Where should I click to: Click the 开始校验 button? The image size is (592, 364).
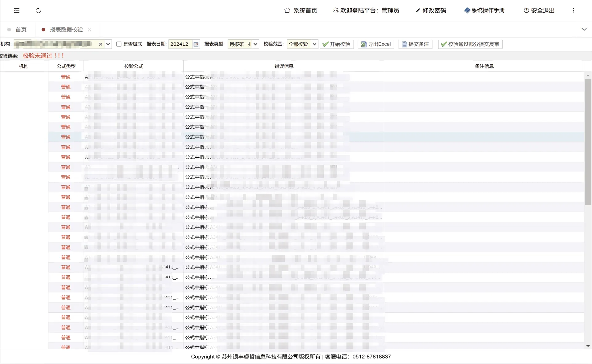[337, 44]
